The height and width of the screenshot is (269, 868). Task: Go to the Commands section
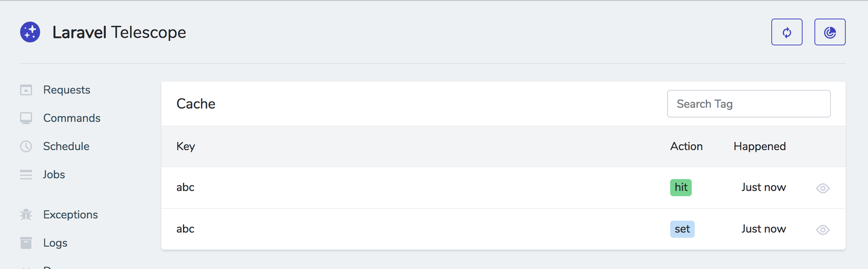pos(72,118)
